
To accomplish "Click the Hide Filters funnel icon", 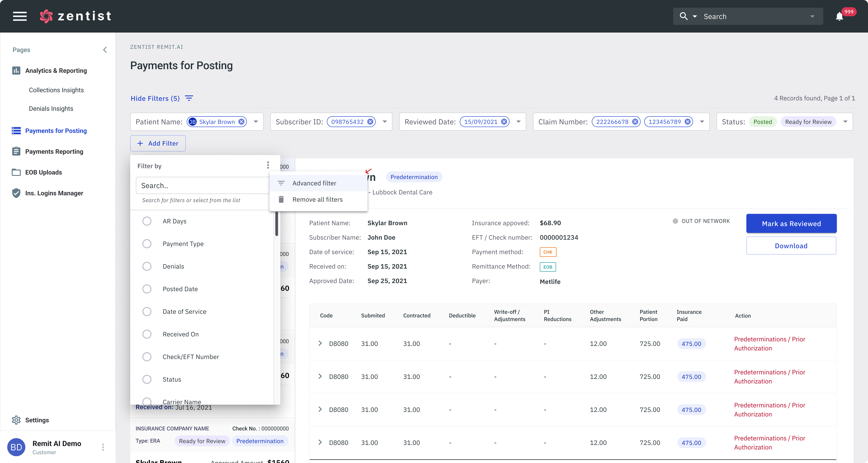I will (x=189, y=98).
